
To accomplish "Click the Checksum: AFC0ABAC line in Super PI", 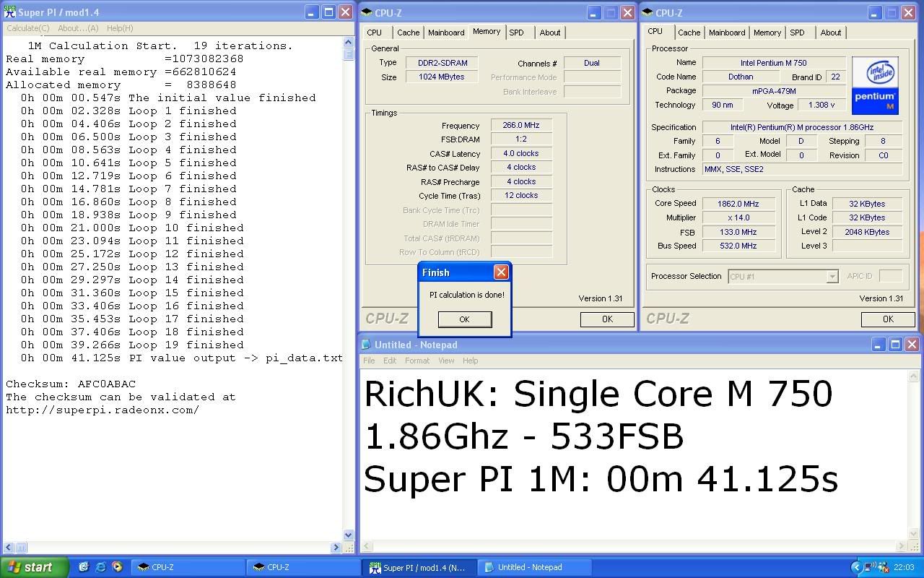I will click(71, 384).
